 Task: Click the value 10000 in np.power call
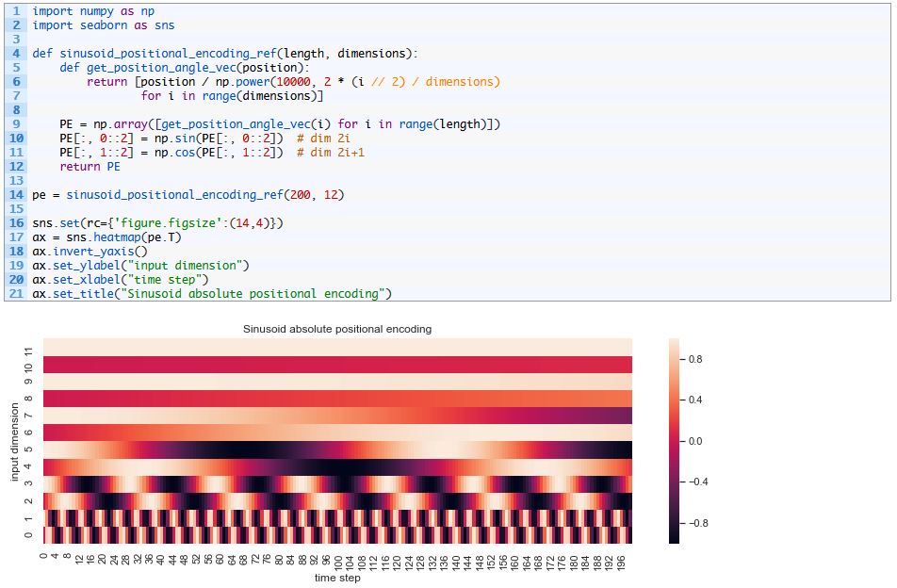click(x=293, y=81)
